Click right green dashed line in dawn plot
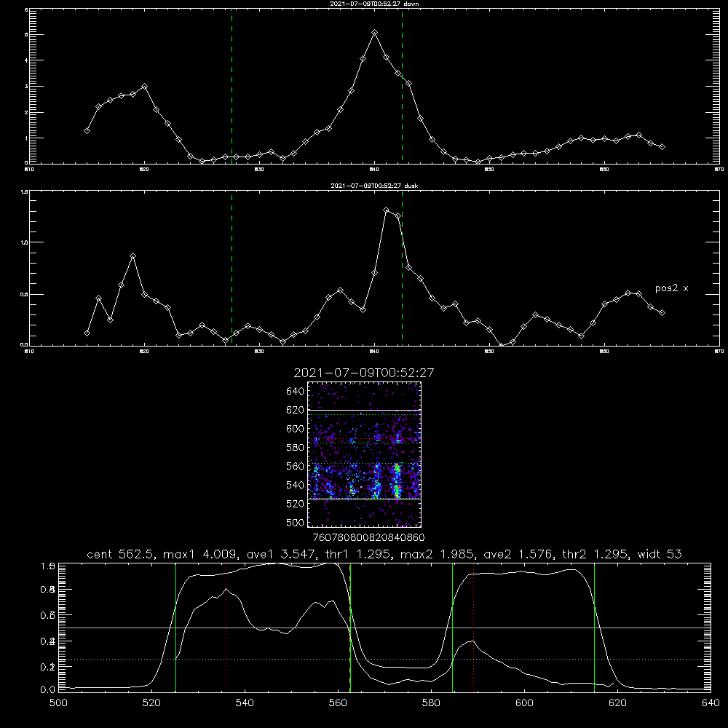Viewport: 728px width, 728px height. tap(402, 86)
